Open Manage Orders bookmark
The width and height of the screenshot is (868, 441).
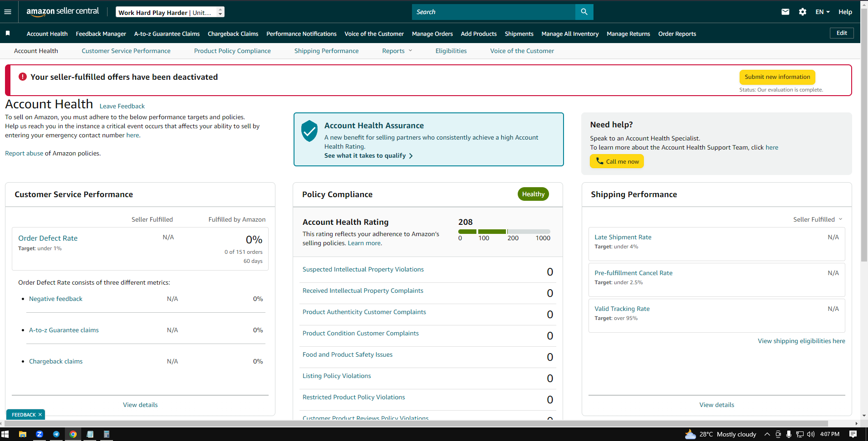pos(432,34)
